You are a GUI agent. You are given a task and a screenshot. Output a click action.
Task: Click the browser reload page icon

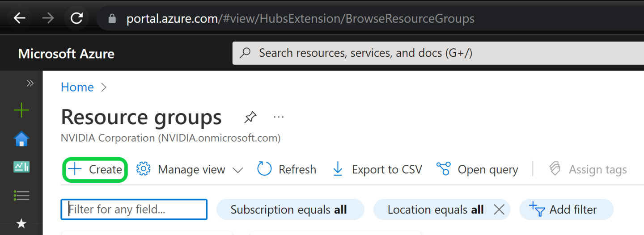coord(77,18)
